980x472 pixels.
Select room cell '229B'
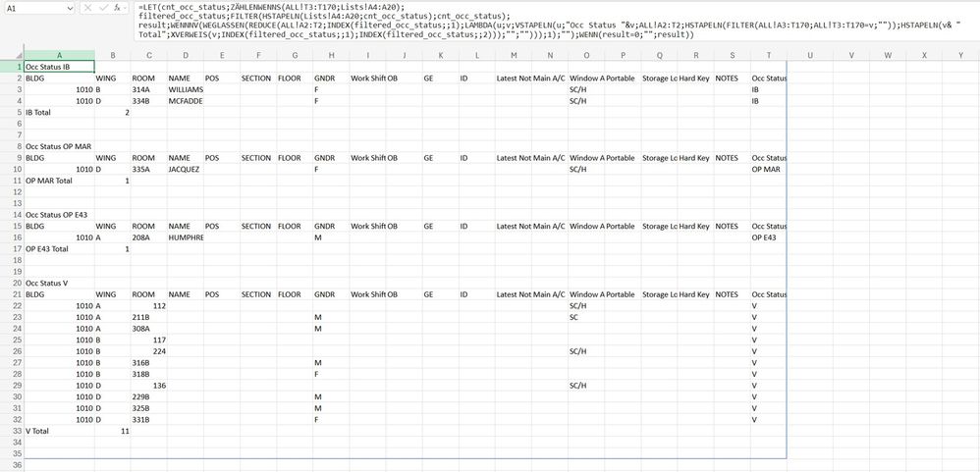click(x=148, y=396)
